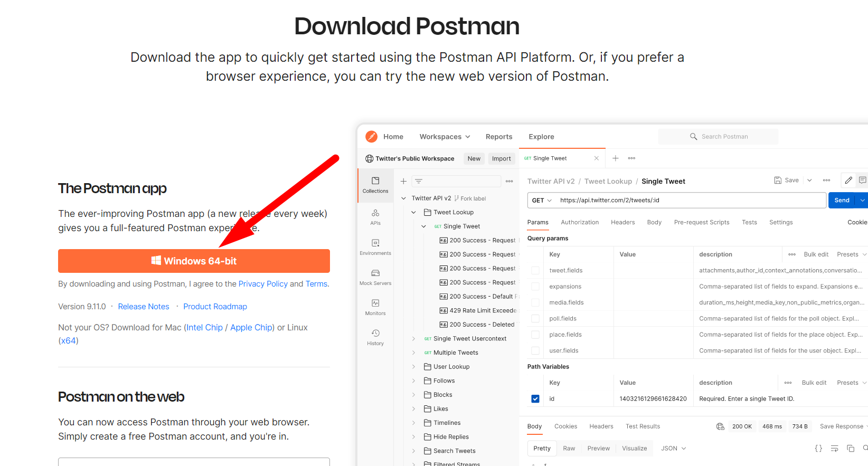Open JSON format dropdown
This screenshot has height=466, width=868.
coord(673,449)
